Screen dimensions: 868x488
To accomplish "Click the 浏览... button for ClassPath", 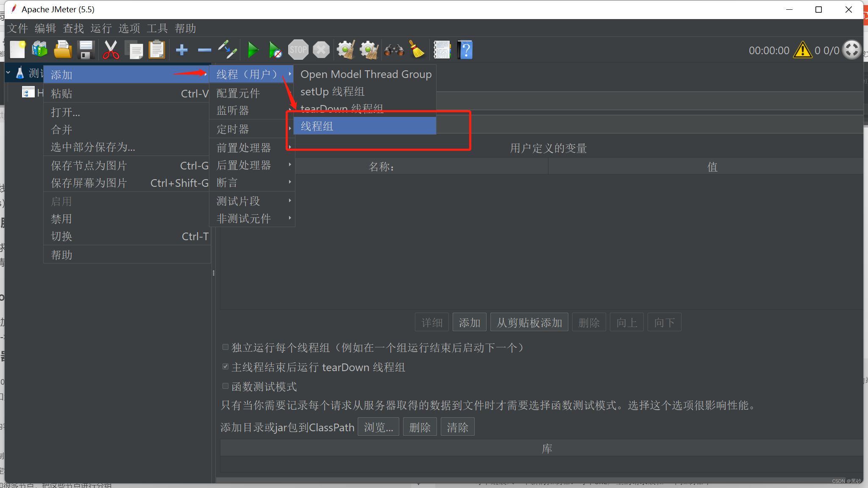I will pos(378,427).
